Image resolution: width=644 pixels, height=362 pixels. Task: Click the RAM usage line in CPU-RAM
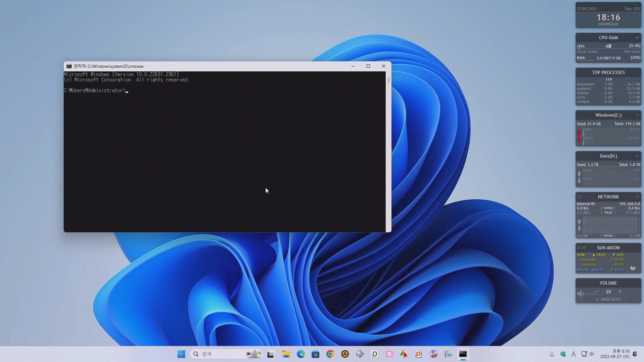pyautogui.click(x=608, y=58)
